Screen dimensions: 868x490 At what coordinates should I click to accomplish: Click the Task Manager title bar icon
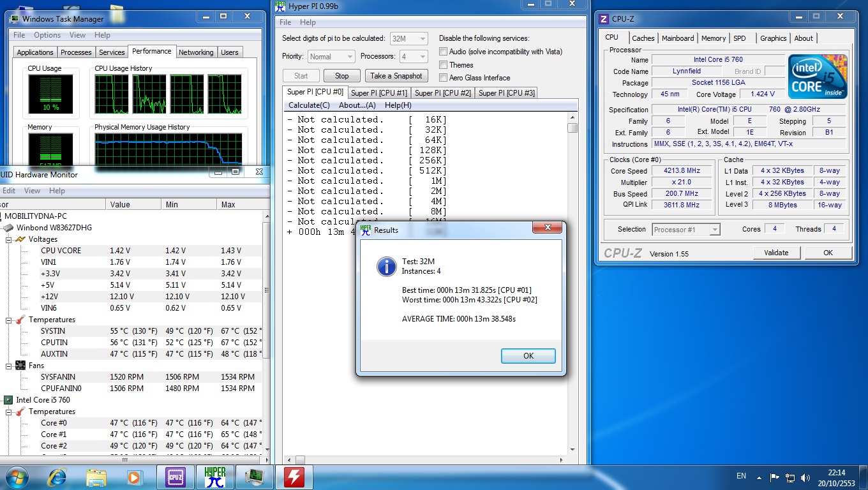[15, 19]
